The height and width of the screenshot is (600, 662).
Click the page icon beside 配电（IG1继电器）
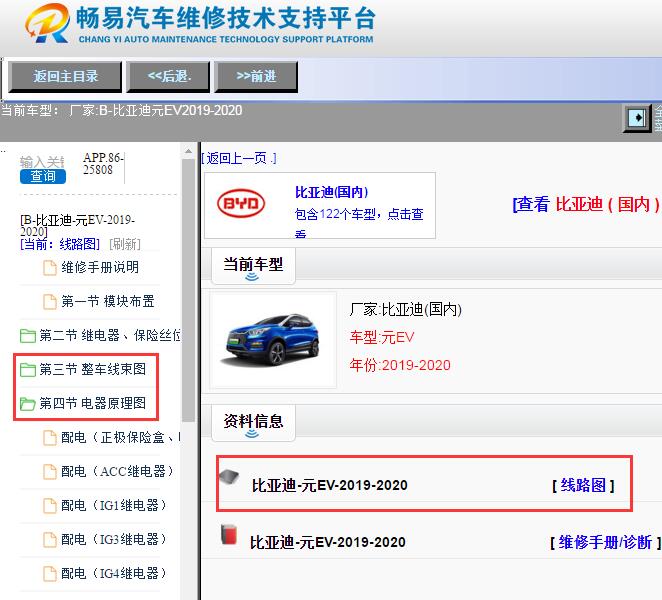tap(50, 506)
